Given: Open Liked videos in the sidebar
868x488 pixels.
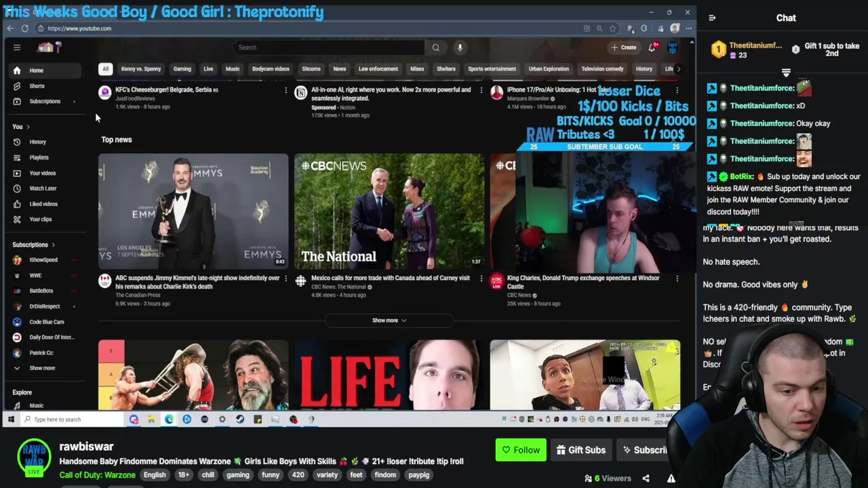Looking at the screenshot, I should 43,203.
